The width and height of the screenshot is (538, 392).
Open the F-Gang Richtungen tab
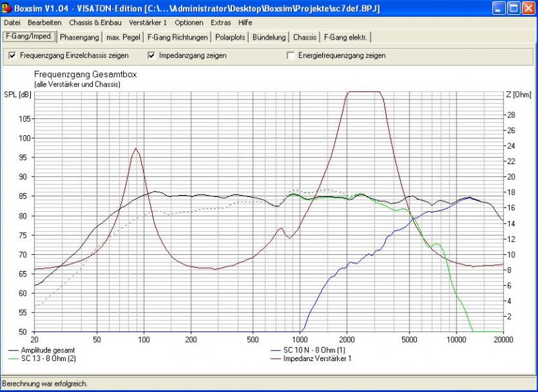point(178,37)
